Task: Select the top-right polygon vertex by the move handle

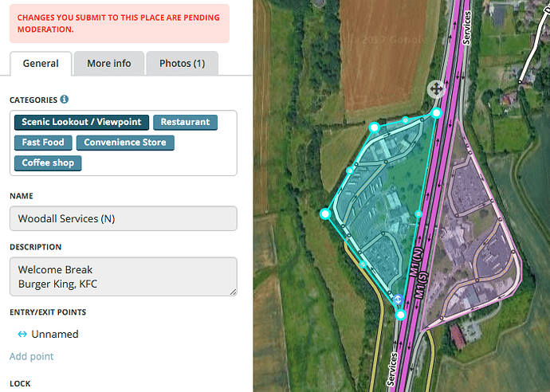Action: click(437, 113)
